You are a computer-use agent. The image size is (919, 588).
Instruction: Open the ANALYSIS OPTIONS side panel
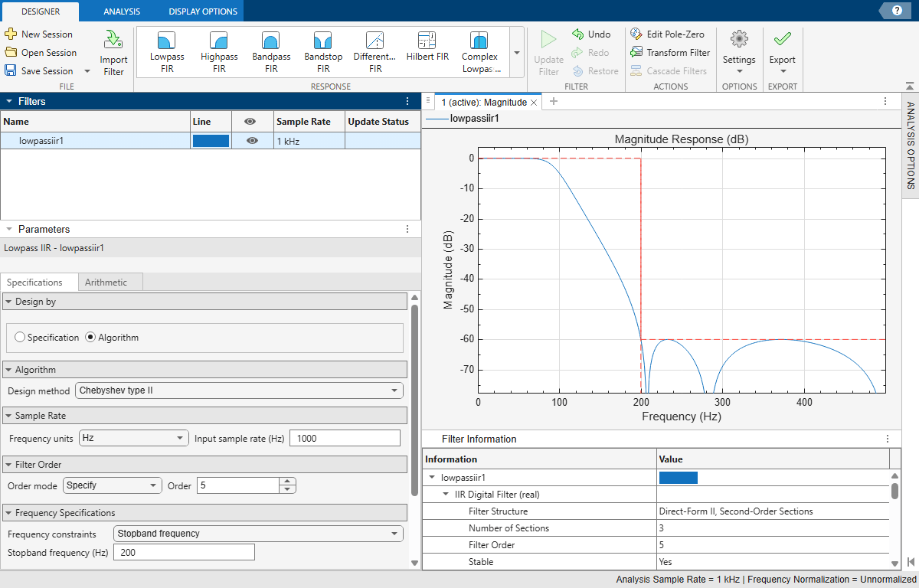[x=911, y=145]
